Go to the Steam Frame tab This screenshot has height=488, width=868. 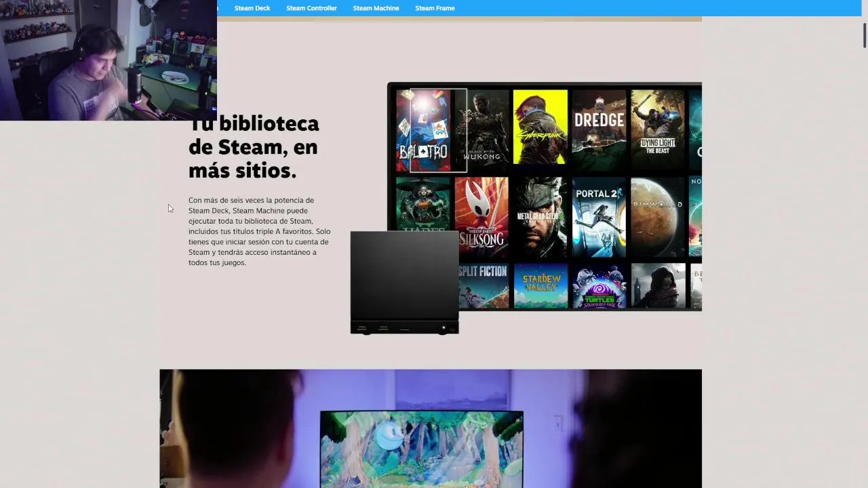click(x=435, y=8)
